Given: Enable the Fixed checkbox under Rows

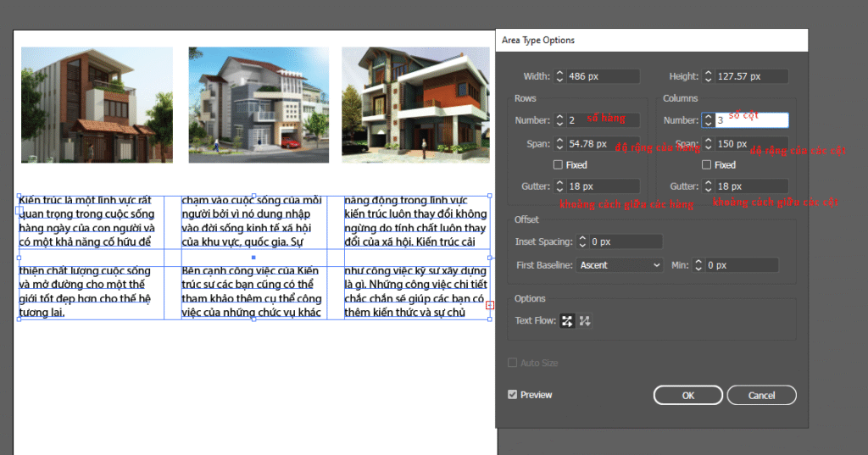Looking at the screenshot, I should coord(558,165).
